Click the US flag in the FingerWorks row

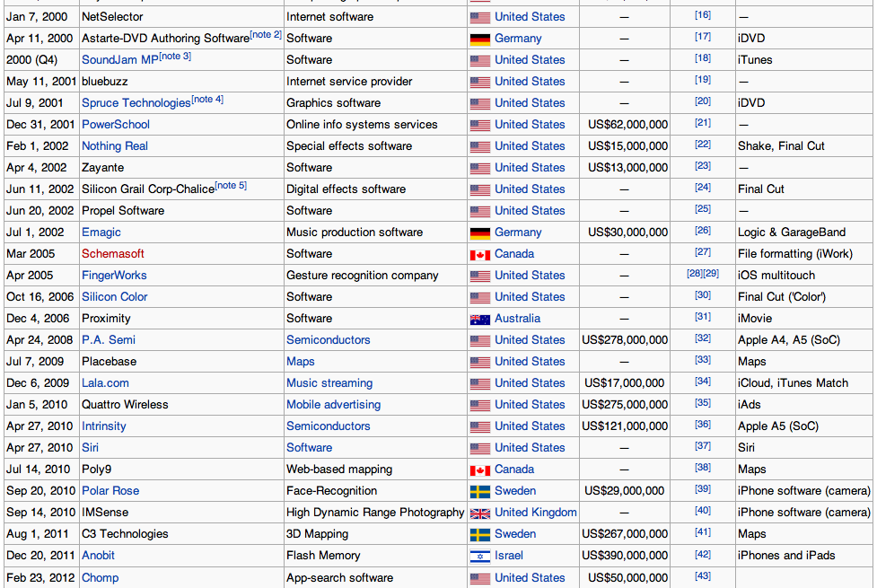point(480,276)
